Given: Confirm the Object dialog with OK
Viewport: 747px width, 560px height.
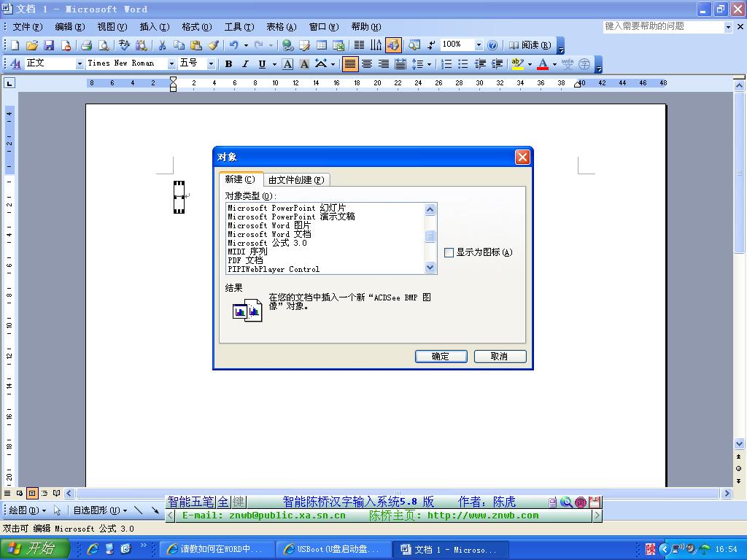Looking at the screenshot, I should click(441, 356).
